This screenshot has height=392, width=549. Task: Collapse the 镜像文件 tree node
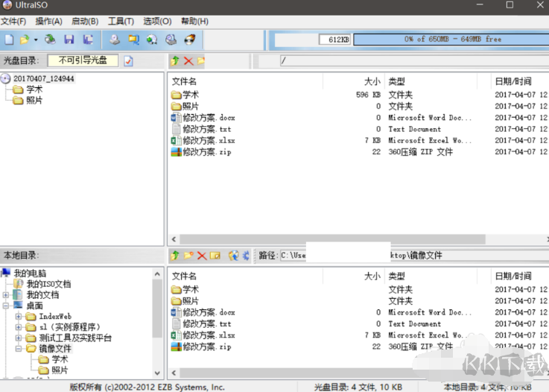[x=19, y=349]
